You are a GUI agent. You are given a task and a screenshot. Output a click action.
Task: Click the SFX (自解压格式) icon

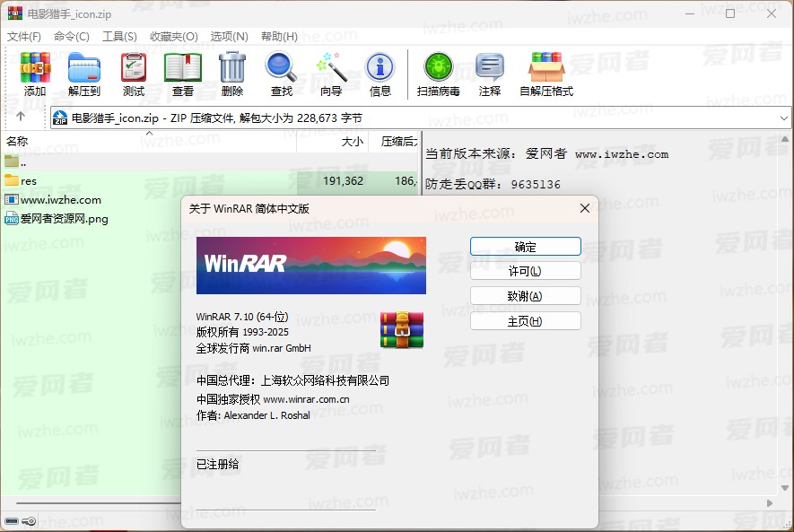(546, 66)
